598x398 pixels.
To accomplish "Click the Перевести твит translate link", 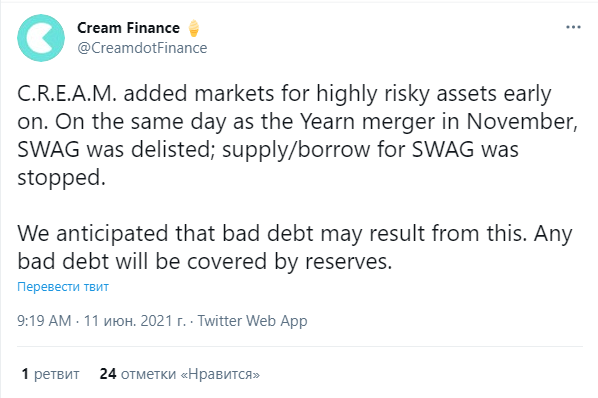I will click(x=63, y=286).
